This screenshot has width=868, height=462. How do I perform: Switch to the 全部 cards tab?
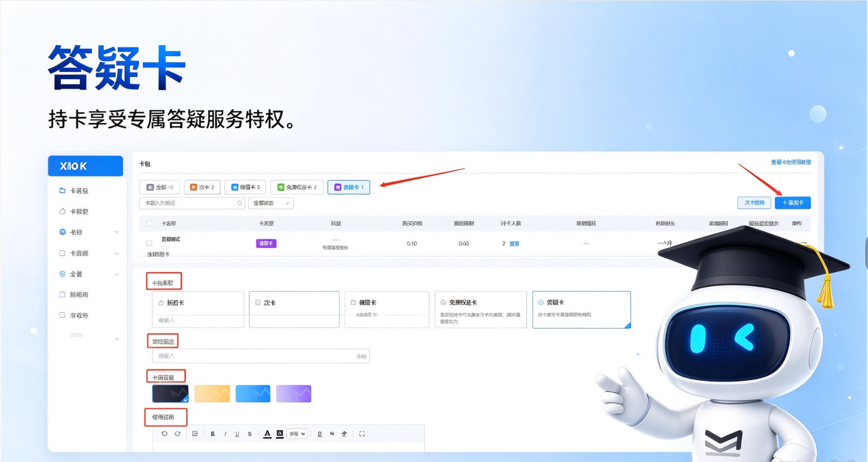click(160, 187)
